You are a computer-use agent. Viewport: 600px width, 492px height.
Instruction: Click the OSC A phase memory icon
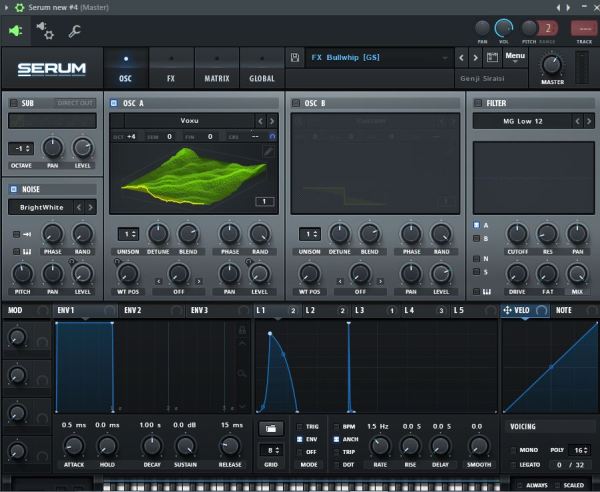coord(272,136)
